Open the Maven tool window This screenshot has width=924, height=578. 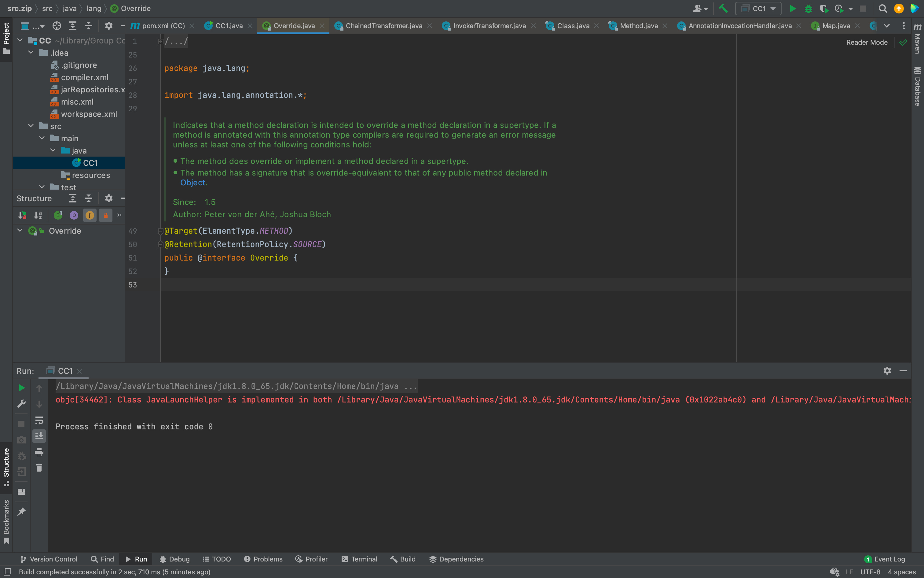coord(918,38)
